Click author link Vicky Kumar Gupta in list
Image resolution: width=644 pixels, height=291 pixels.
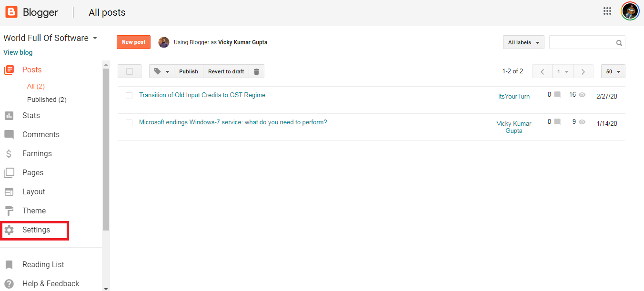tap(514, 127)
